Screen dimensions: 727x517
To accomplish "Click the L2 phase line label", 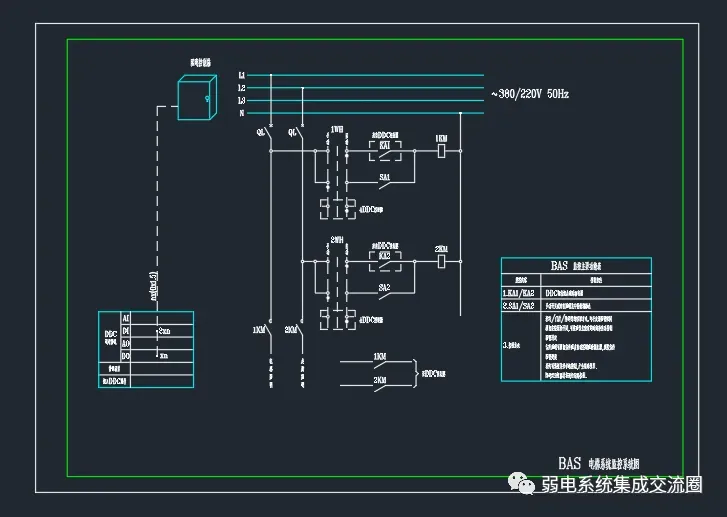I will click(242, 88).
